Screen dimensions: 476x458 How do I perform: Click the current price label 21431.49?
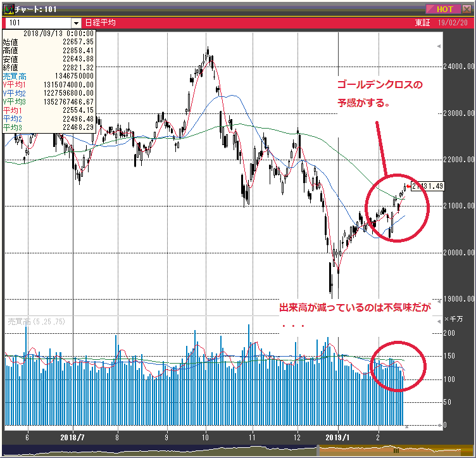428,186
